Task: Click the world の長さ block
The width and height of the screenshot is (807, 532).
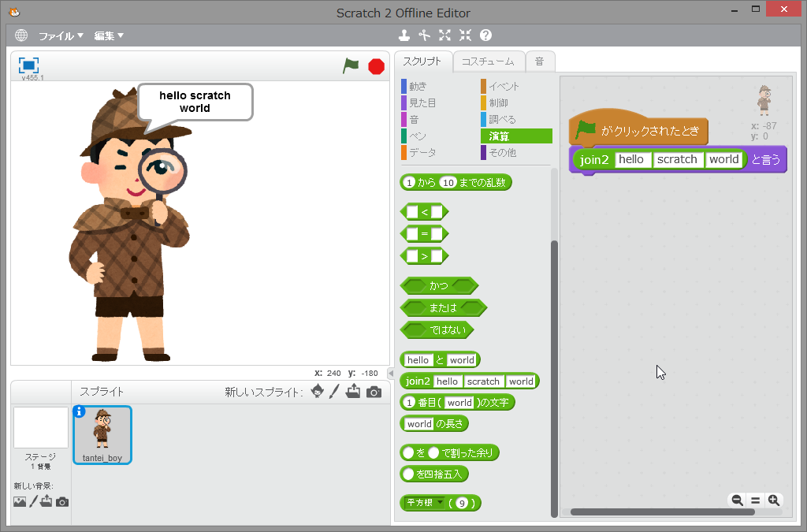Action: coord(434,424)
